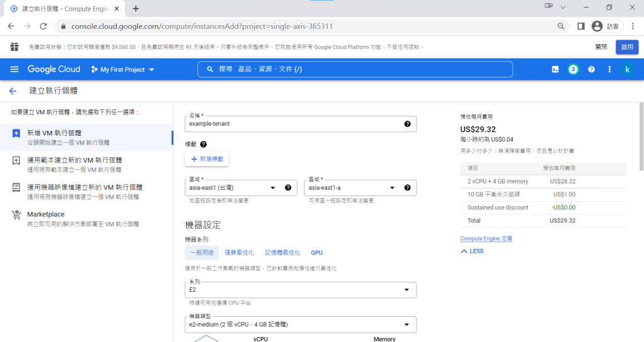
Task: Open the help question mark in header
Action: point(591,69)
